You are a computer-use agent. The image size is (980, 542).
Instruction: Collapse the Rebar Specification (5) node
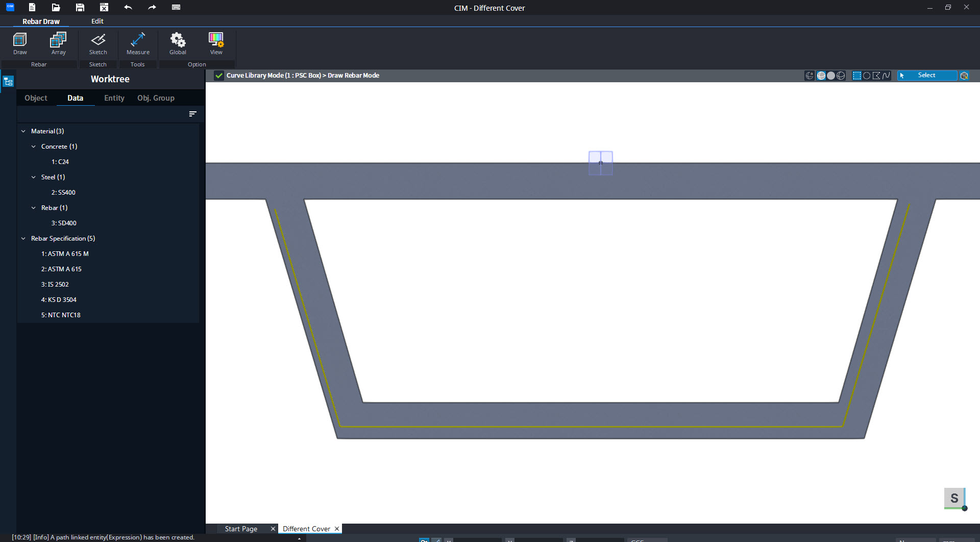click(23, 239)
